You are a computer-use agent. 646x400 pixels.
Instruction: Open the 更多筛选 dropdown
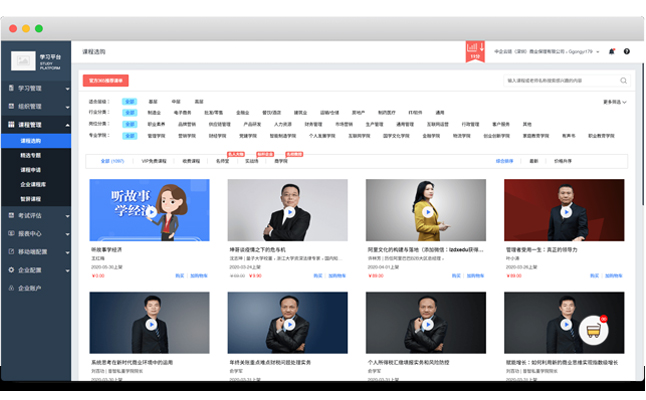coord(615,102)
